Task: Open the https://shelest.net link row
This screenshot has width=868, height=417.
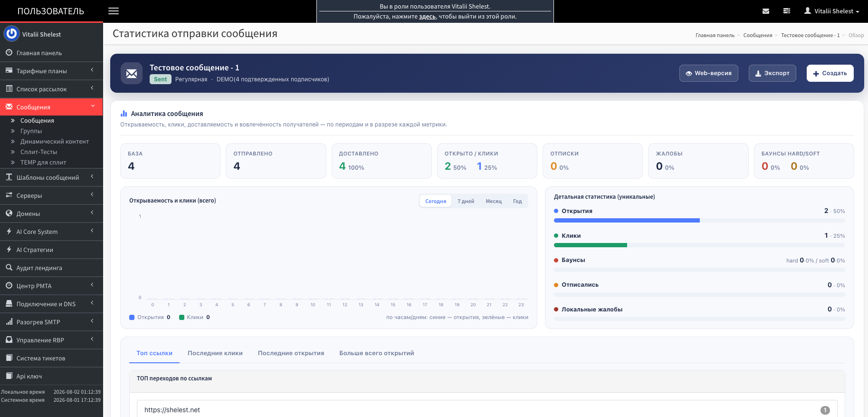Action: point(487,409)
